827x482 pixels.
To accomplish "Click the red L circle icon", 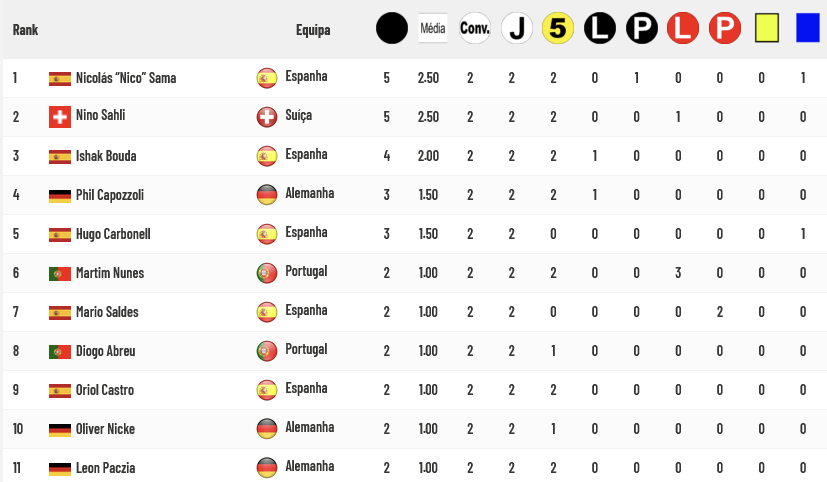I will click(x=683, y=28).
